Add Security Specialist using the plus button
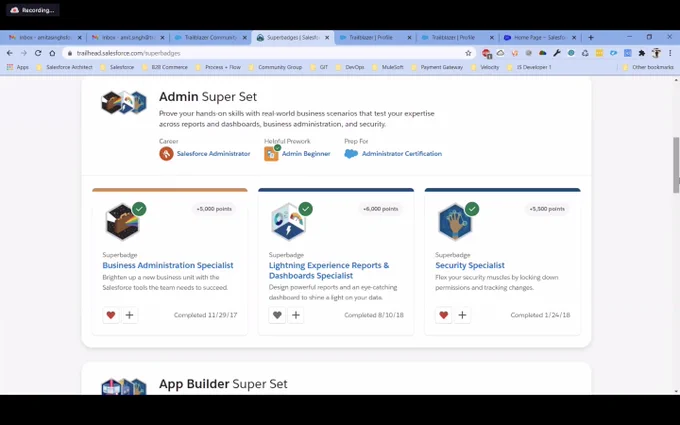Screen dimensions: 680x425 pos(462,315)
